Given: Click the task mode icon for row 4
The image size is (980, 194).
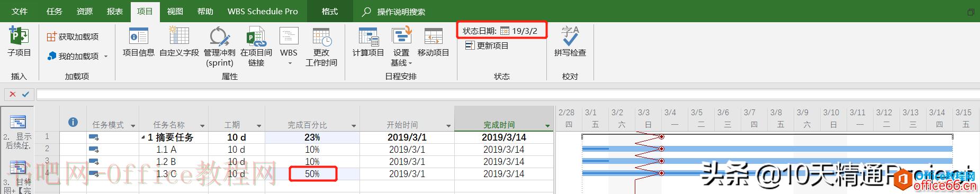Looking at the screenshot, I should tap(94, 174).
